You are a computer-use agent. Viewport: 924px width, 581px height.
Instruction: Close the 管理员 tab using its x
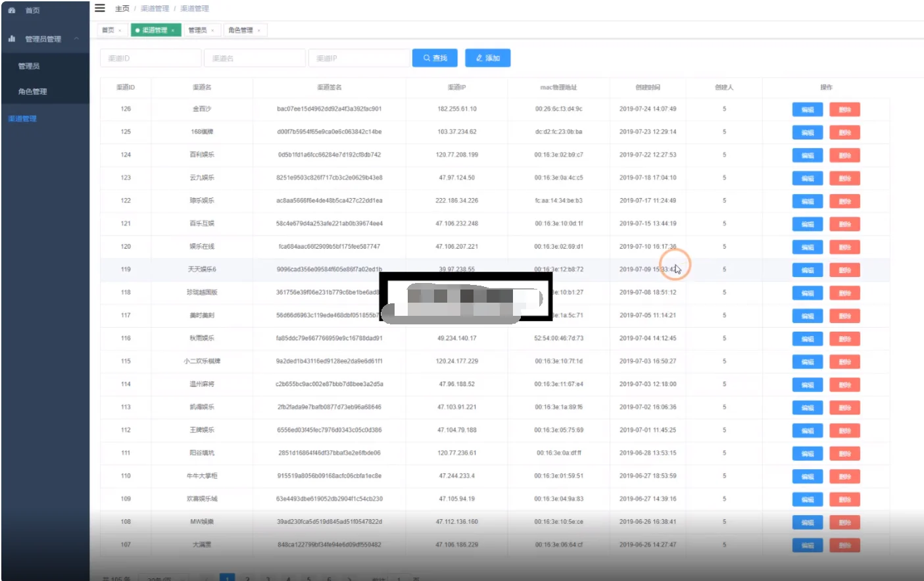click(x=212, y=30)
